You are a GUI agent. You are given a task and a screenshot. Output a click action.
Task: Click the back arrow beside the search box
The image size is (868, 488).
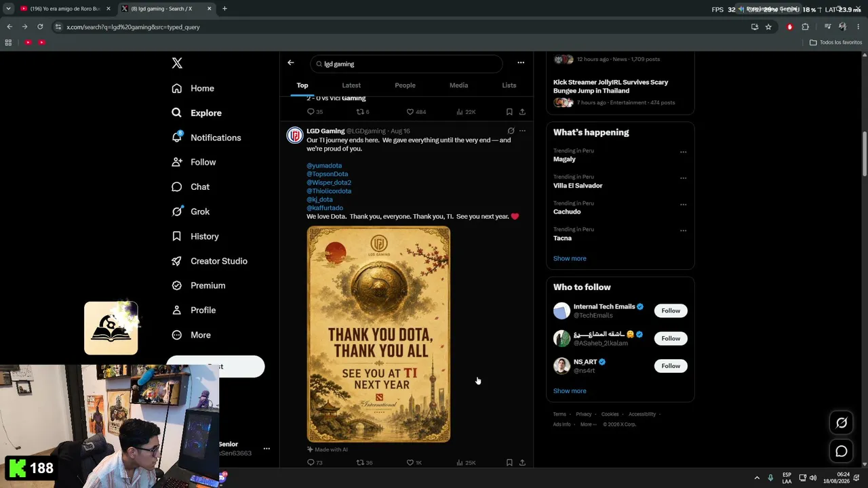[291, 63]
